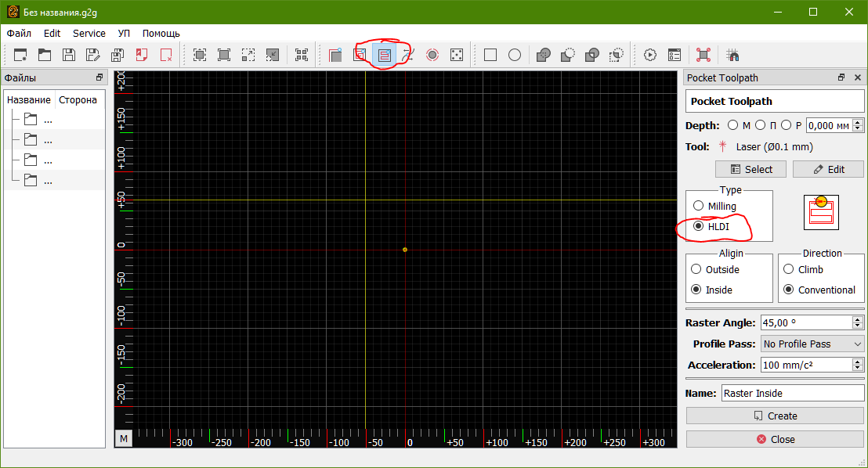Select the П depth radio button
868x468 pixels.
(x=761, y=125)
